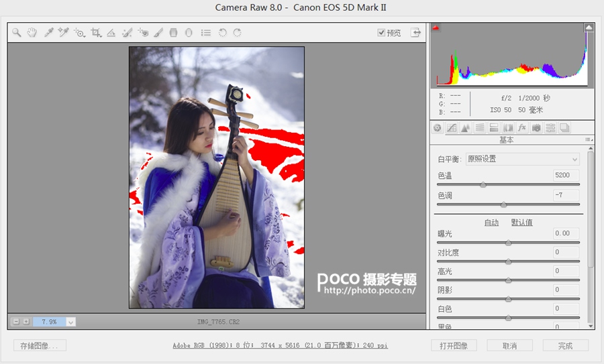
Task: Toggle the 预览 preview checkbox
Action: 381,32
